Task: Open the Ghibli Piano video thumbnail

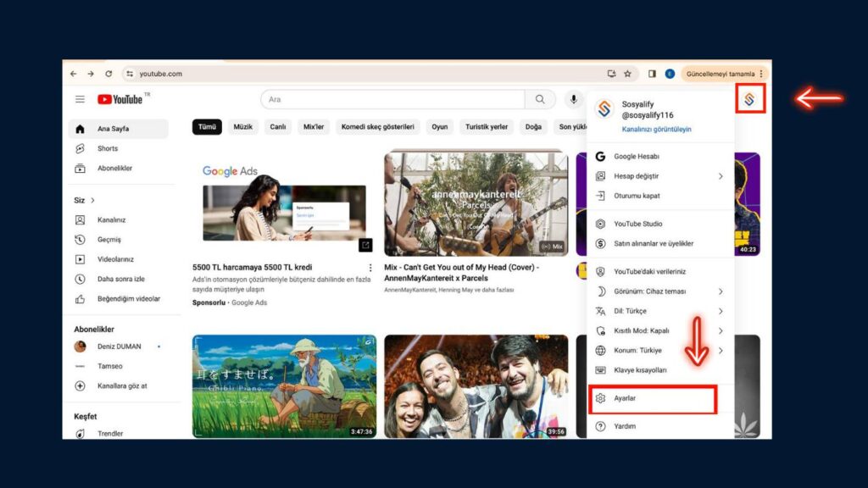Action: point(284,386)
